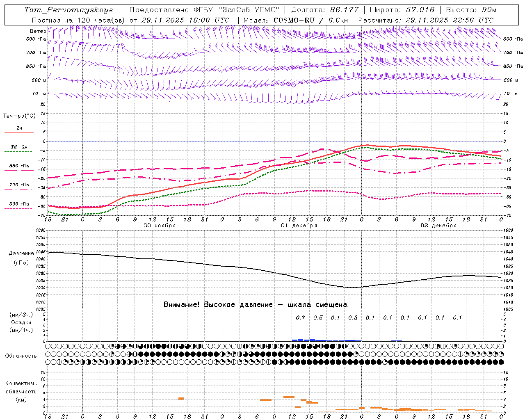Click the date label 30 ноября

coord(159,226)
